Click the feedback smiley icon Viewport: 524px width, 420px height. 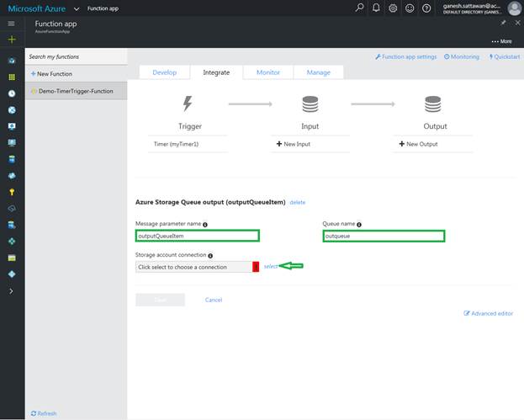(410, 8)
